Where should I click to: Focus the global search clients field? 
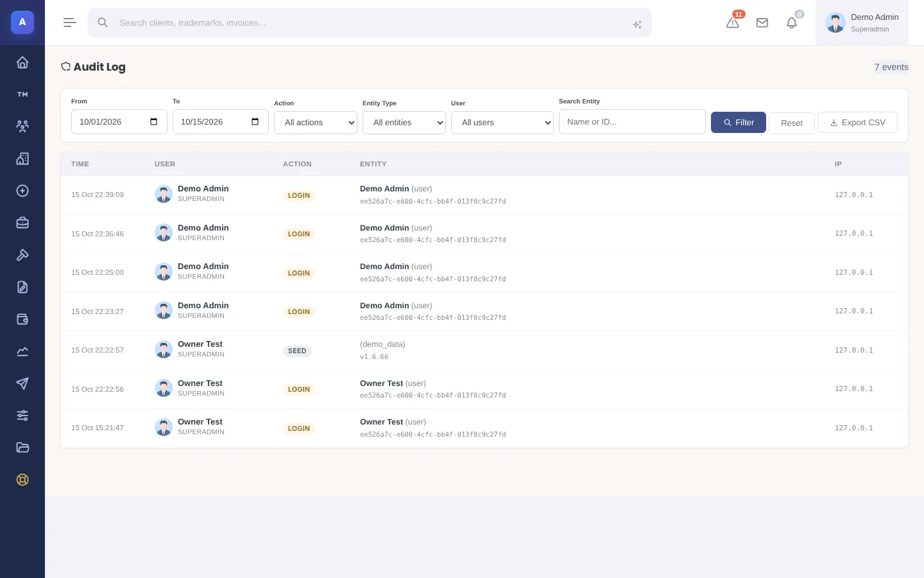click(x=370, y=22)
